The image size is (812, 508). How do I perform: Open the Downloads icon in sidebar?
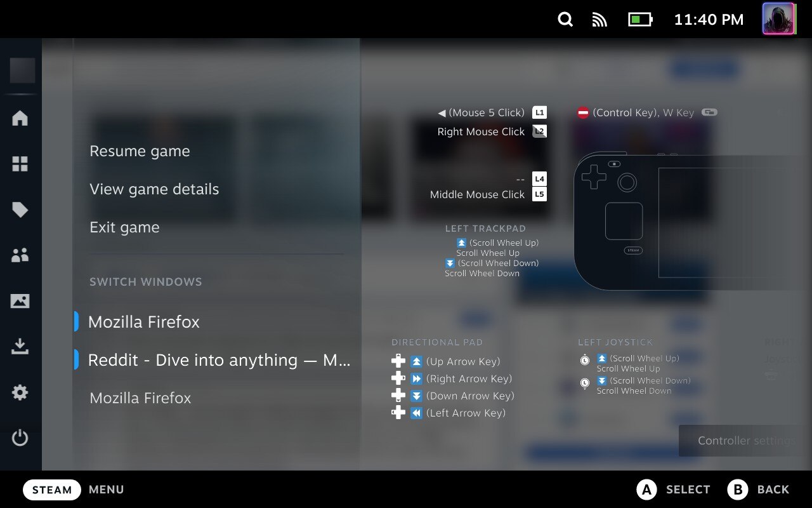coord(20,347)
